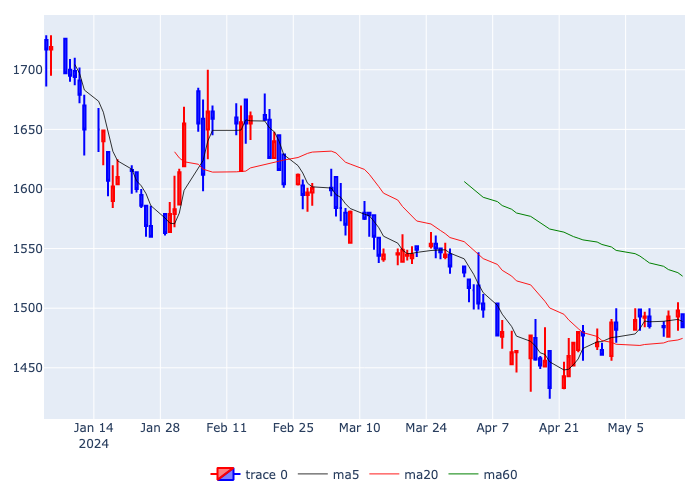Click the 1600 y-axis label
Viewport: 700px width, 500px height.
click(x=28, y=189)
